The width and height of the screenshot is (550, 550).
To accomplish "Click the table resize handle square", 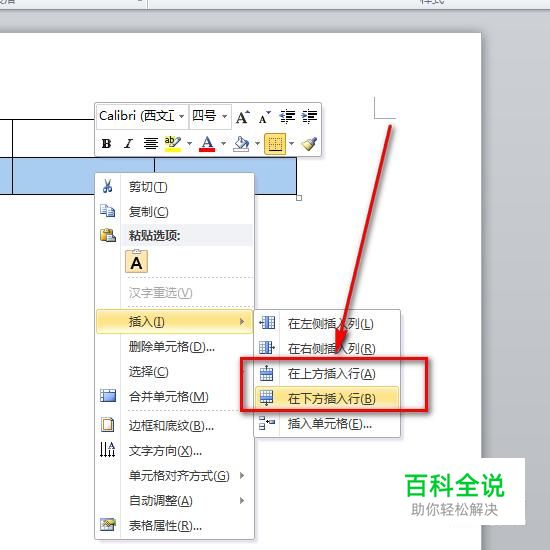I will coord(299,198).
